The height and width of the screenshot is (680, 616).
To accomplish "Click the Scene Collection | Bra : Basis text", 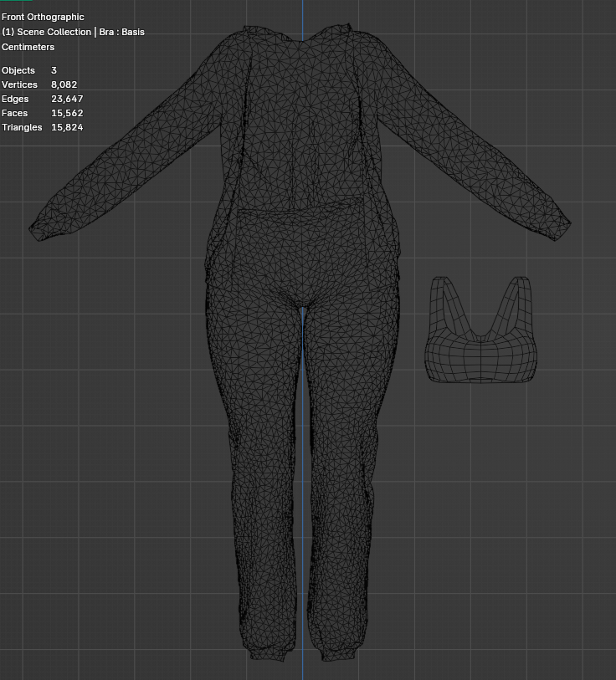I will coord(73,32).
